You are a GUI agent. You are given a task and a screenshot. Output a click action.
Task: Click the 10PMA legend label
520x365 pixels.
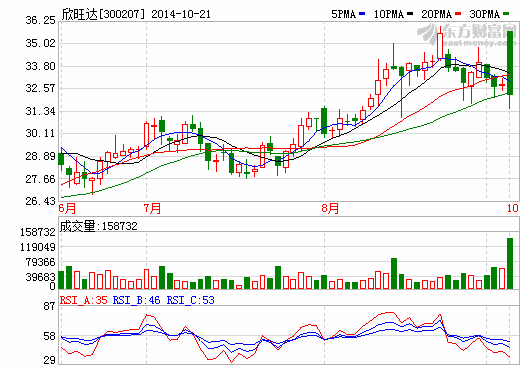point(389,14)
